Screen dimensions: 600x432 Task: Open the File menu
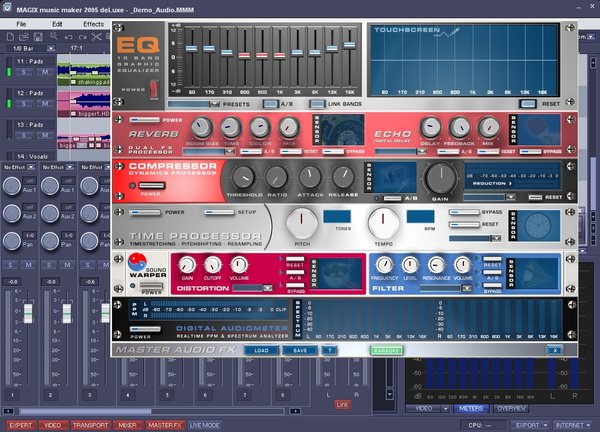point(21,24)
